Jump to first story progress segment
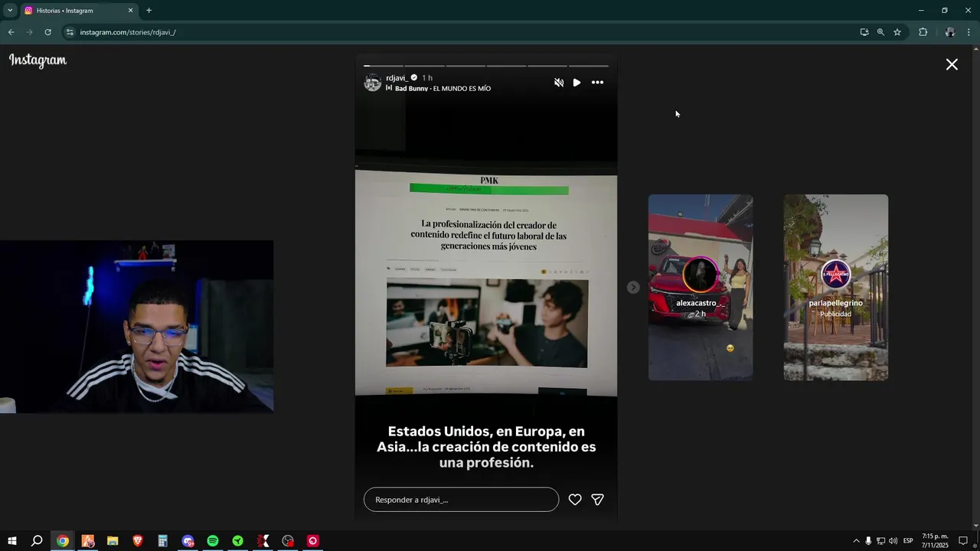 [383, 66]
